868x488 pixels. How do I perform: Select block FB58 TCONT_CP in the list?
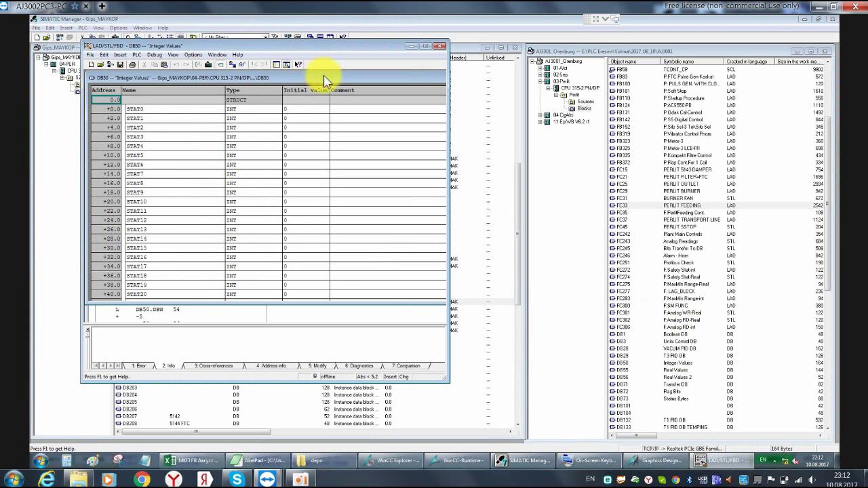pyautogui.click(x=717, y=70)
